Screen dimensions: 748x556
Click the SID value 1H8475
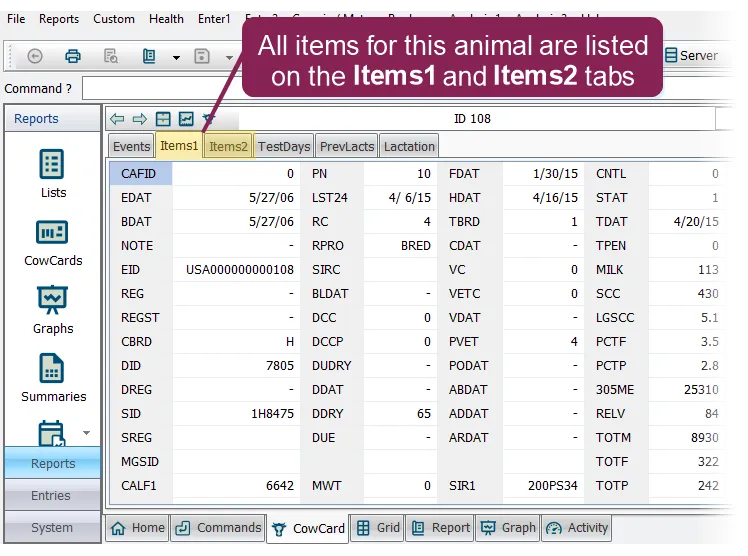pyautogui.click(x=272, y=413)
